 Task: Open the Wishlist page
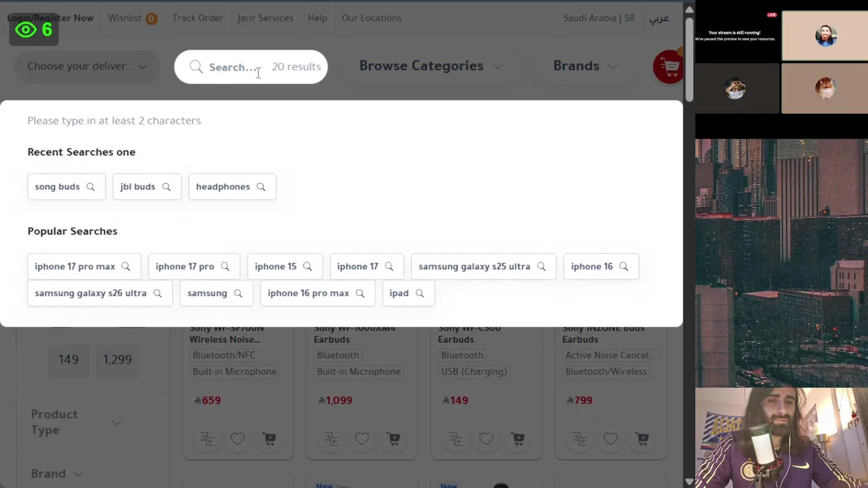point(125,18)
